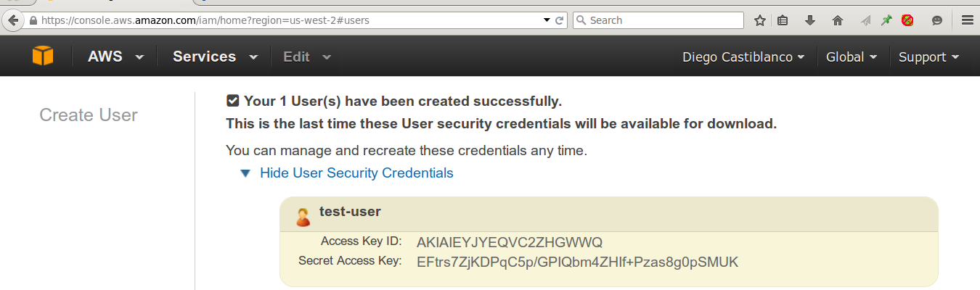The height and width of the screenshot is (290, 980).
Task: Click the red blocker extension icon
Action: pos(907,20)
